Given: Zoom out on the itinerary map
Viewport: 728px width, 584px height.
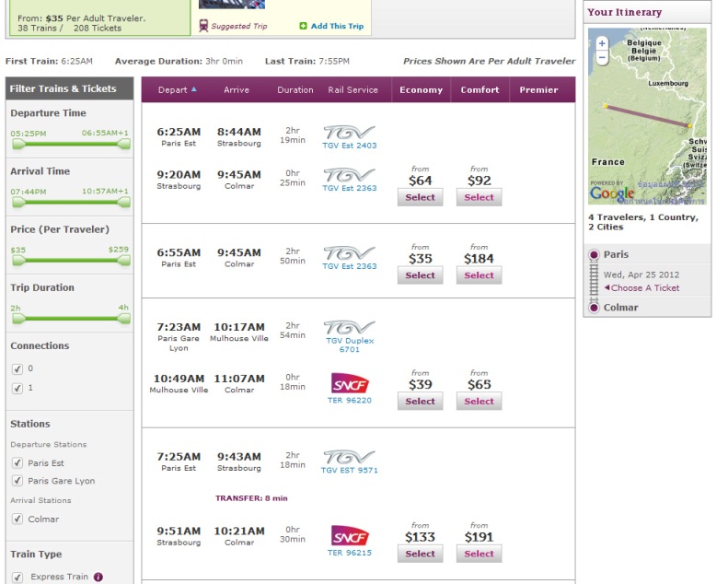Looking at the screenshot, I should click(602, 58).
